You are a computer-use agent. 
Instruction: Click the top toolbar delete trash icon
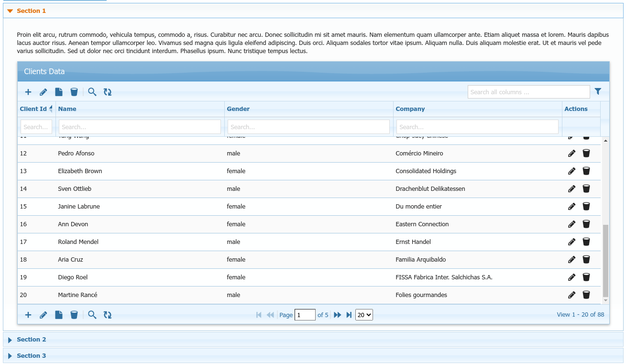click(74, 92)
